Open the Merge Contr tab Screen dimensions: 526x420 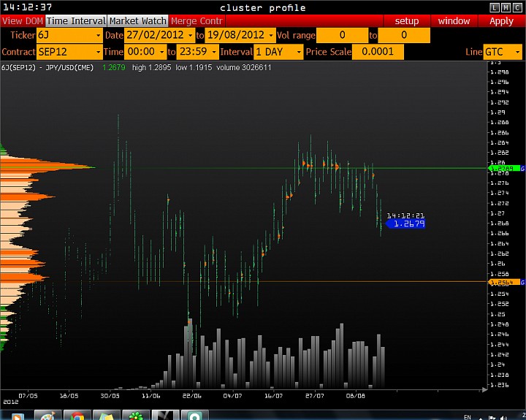(x=197, y=20)
